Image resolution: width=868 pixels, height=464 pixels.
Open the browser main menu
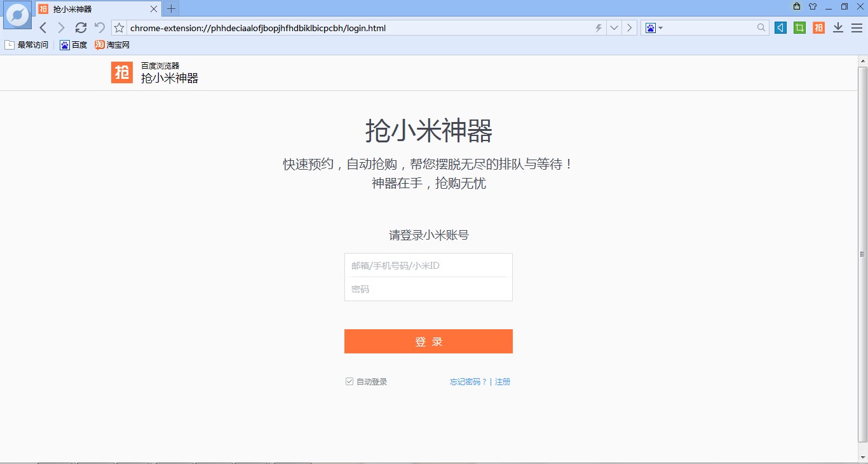pos(857,28)
